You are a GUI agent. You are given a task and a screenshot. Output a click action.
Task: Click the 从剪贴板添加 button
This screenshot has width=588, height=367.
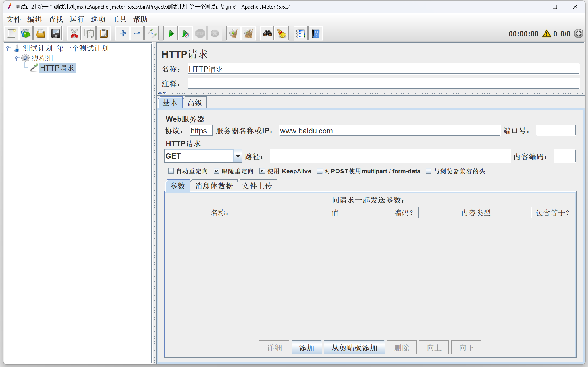(x=354, y=347)
